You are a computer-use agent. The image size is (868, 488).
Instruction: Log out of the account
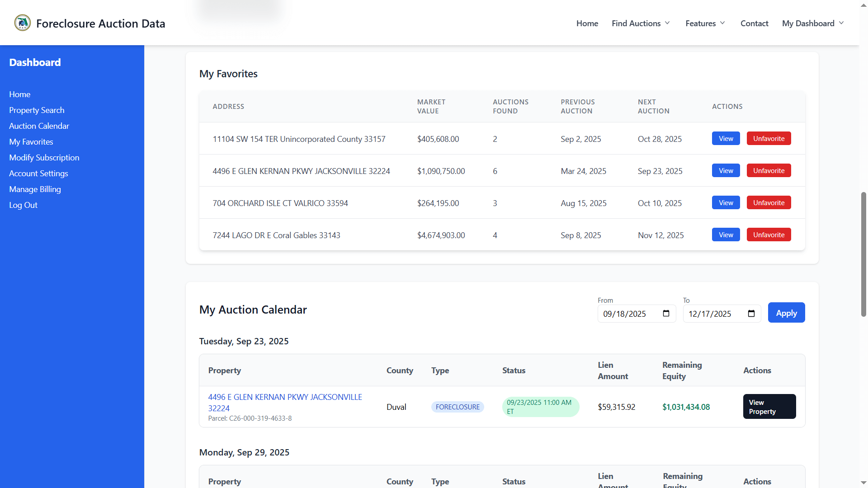23,205
